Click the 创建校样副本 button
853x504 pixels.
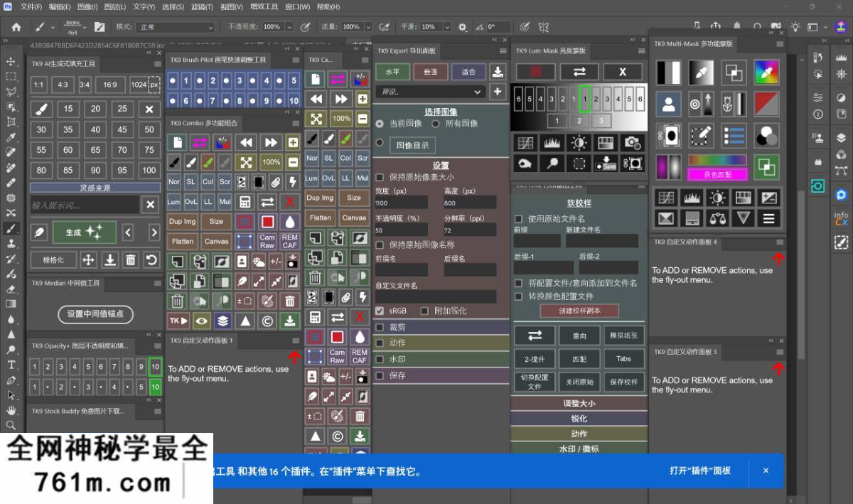tap(579, 311)
